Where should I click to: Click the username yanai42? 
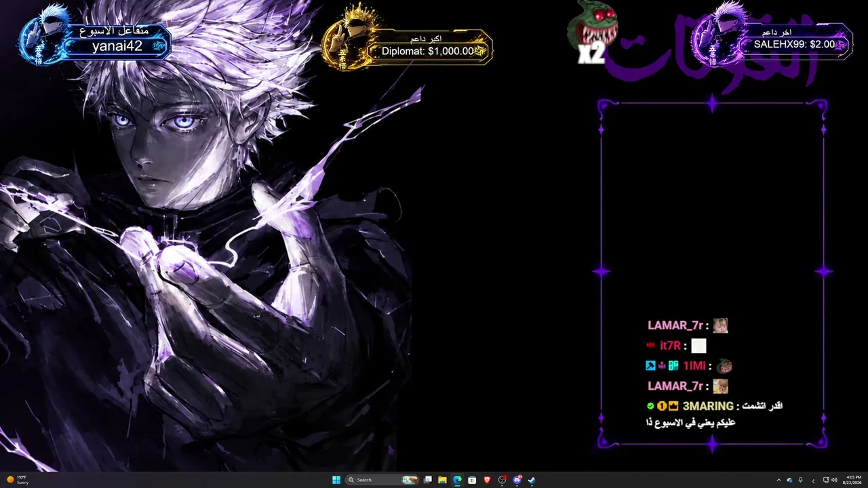pos(117,46)
